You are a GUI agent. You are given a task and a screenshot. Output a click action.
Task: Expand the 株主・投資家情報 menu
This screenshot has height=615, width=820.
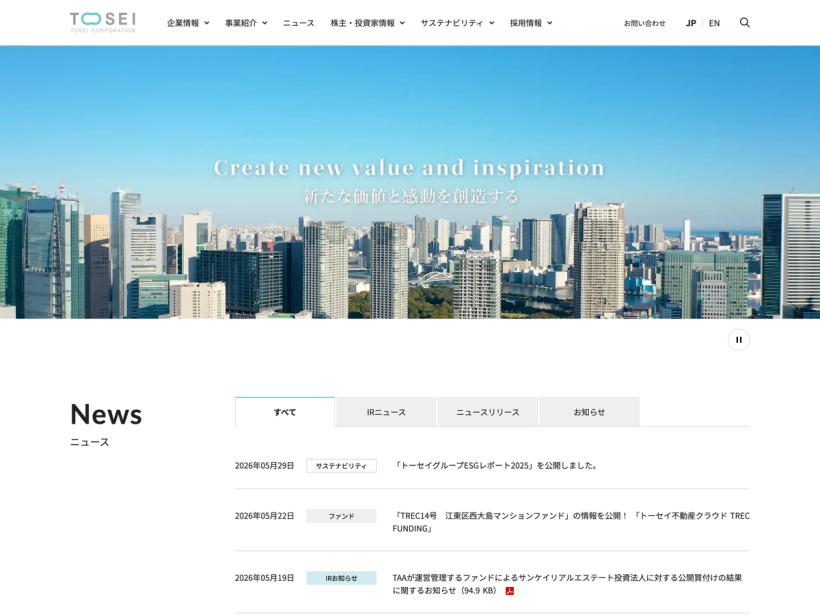(x=368, y=23)
